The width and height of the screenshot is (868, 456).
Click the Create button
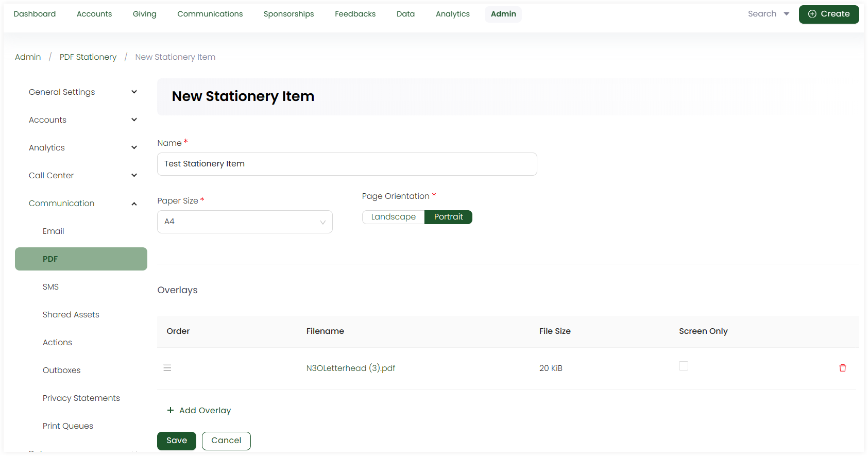[x=829, y=14]
